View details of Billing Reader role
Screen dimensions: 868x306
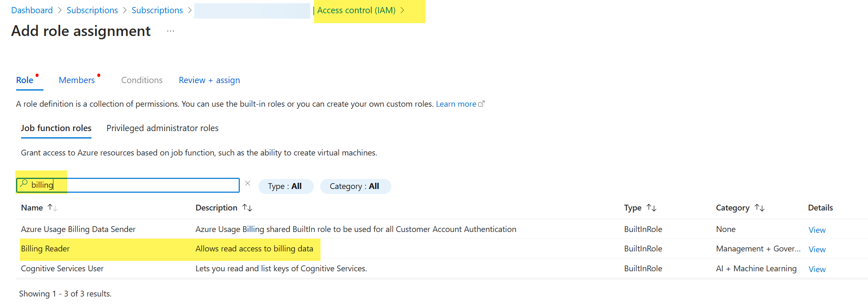point(817,249)
